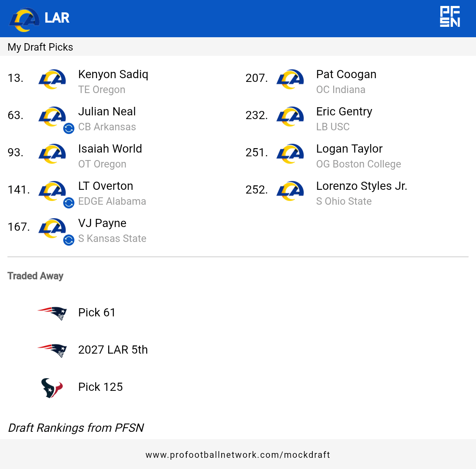
Task: Click the PFSN logo in header
Action: [x=450, y=17]
